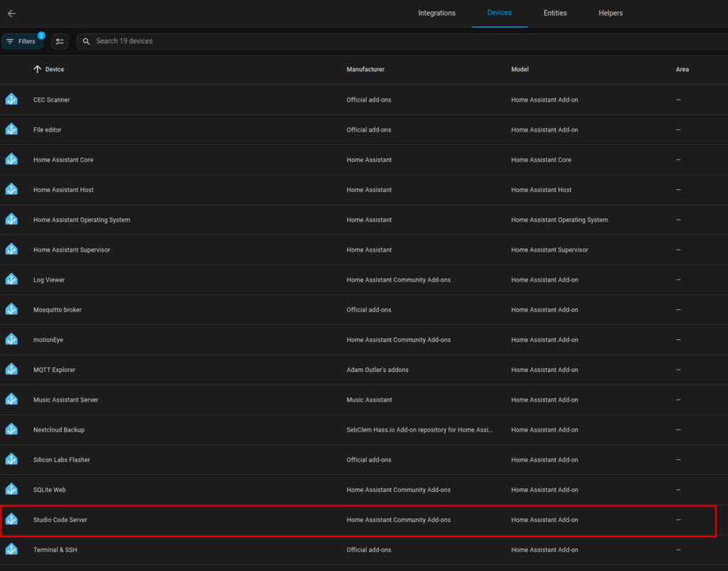
Task: Click the Official add-ons cell for Mosquitto broker
Action: pos(369,309)
